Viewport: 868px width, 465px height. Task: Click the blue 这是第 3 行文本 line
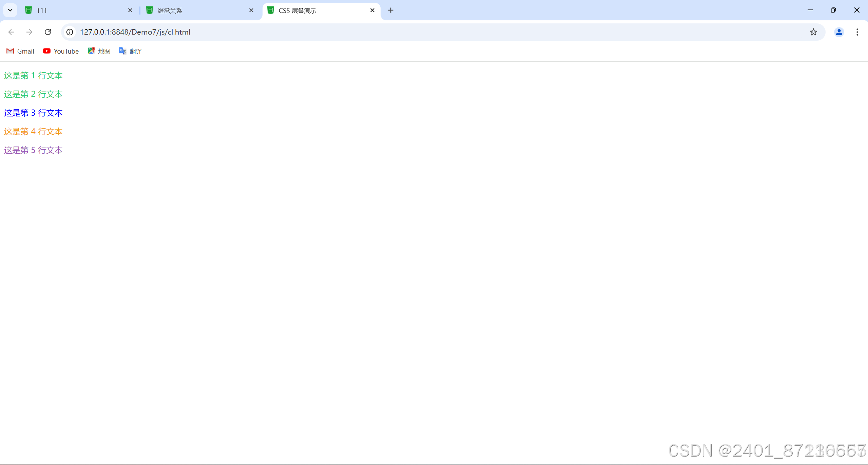(33, 113)
